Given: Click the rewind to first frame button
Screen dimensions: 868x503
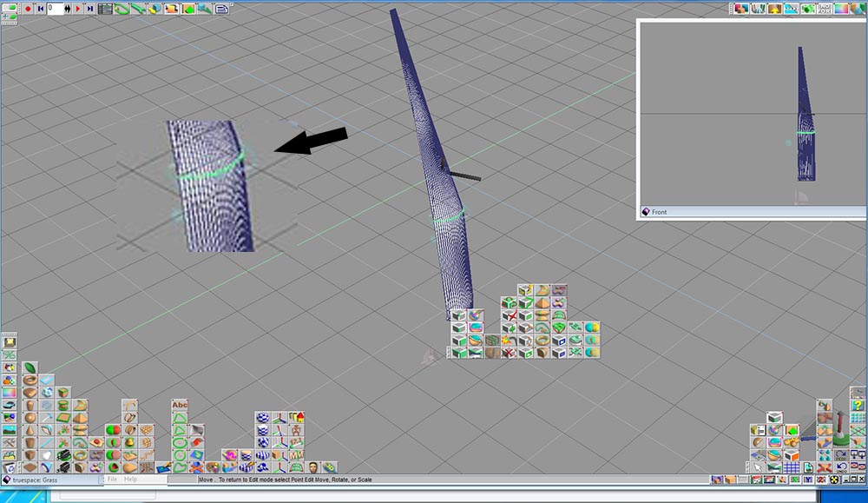Looking at the screenshot, I should pyautogui.click(x=41, y=9).
